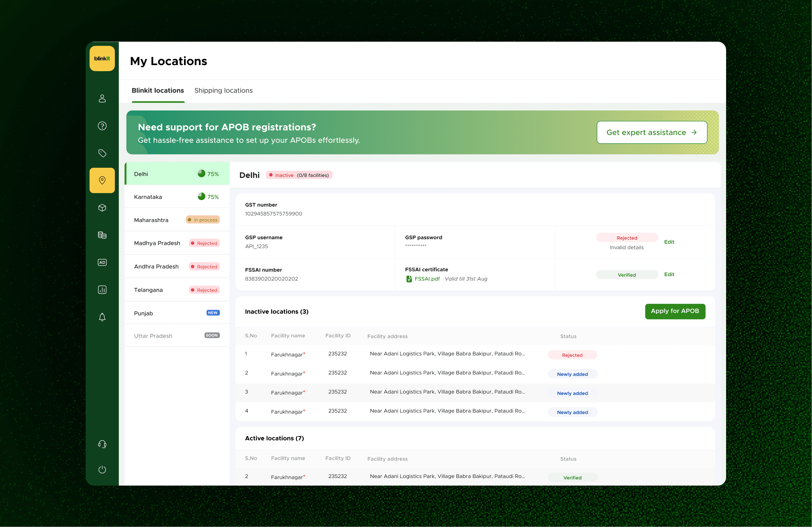Edit the GSP credentials row
Viewport: 812px width, 527px height.
pos(669,242)
